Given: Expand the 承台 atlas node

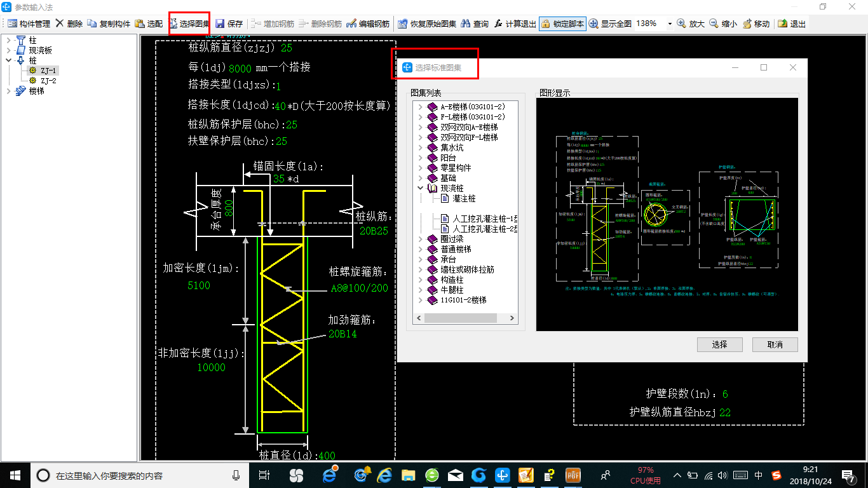Looking at the screenshot, I should [420, 259].
